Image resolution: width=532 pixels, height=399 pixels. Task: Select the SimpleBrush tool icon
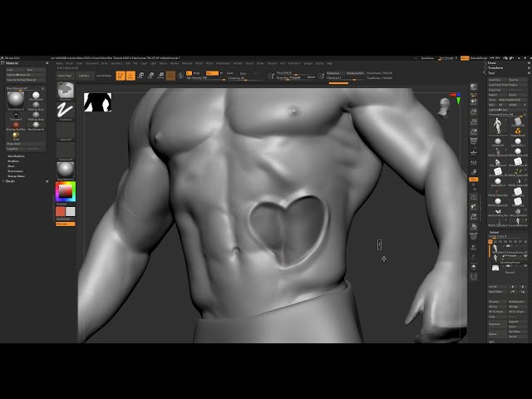coord(518,131)
